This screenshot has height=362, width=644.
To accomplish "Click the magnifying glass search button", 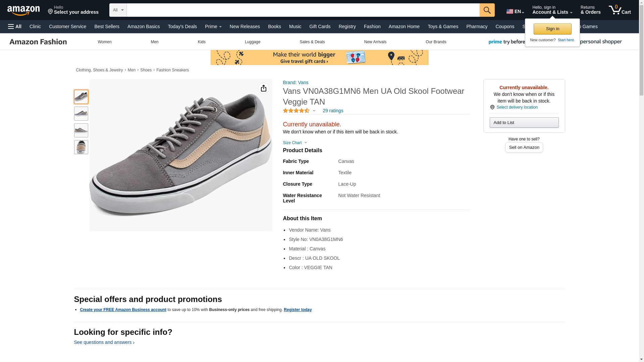I will tap(487, 10).
